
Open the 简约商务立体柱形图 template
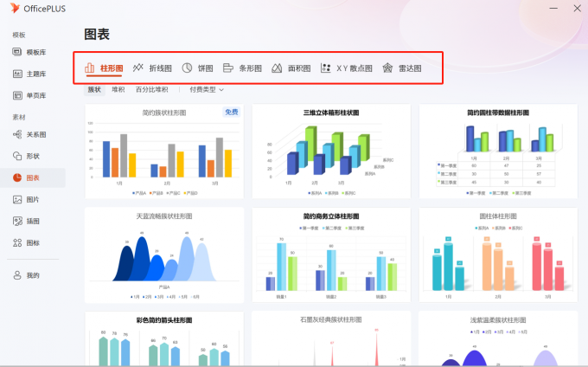(331, 255)
